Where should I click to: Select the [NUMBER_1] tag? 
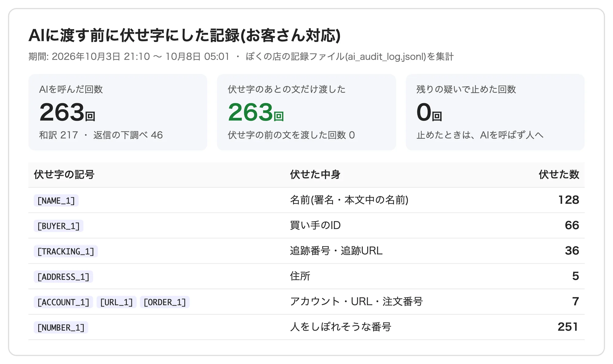click(x=61, y=328)
